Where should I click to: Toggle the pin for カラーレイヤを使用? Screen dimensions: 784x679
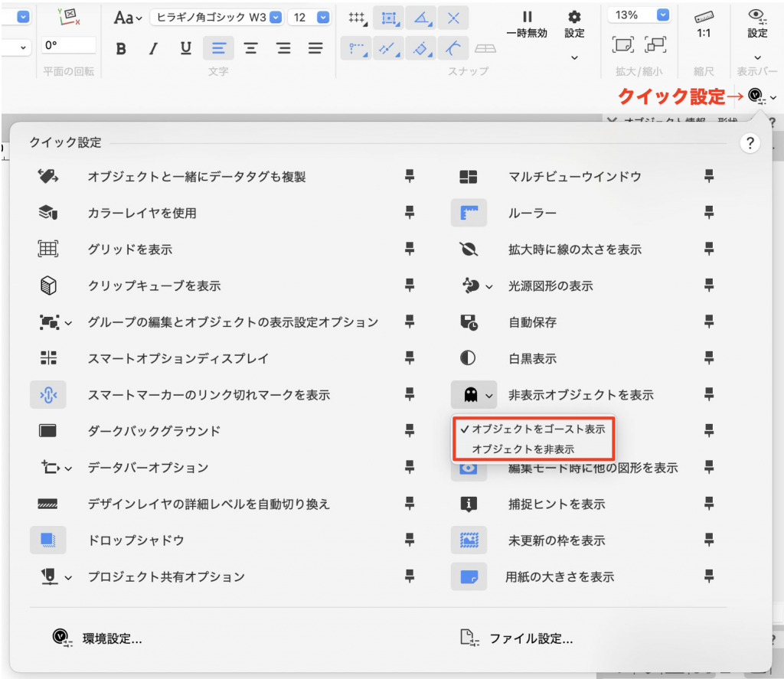pos(410,213)
